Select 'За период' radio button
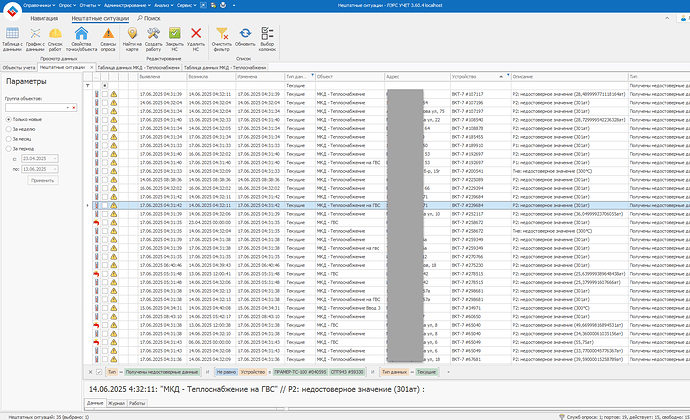This screenshot has height=420, width=690. click(x=8, y=149)
